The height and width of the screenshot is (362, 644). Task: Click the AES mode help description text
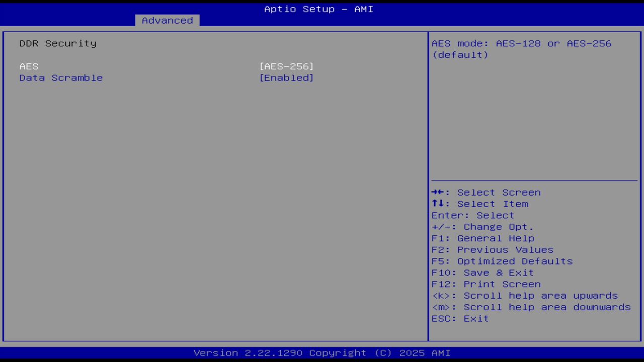tap(521, 49)
